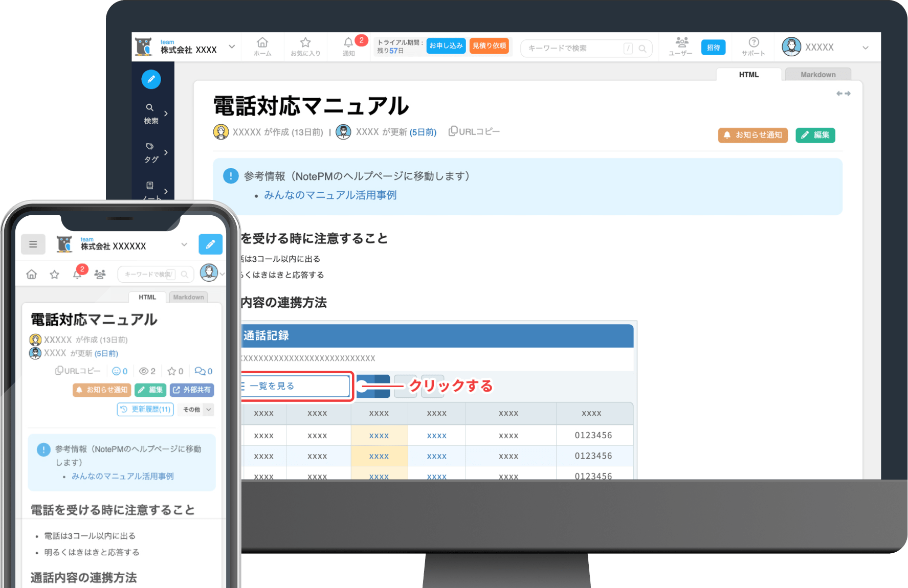Expand the desktop team 株式会社 XXXX dropdown
The image size is (908, 588).
232,47
